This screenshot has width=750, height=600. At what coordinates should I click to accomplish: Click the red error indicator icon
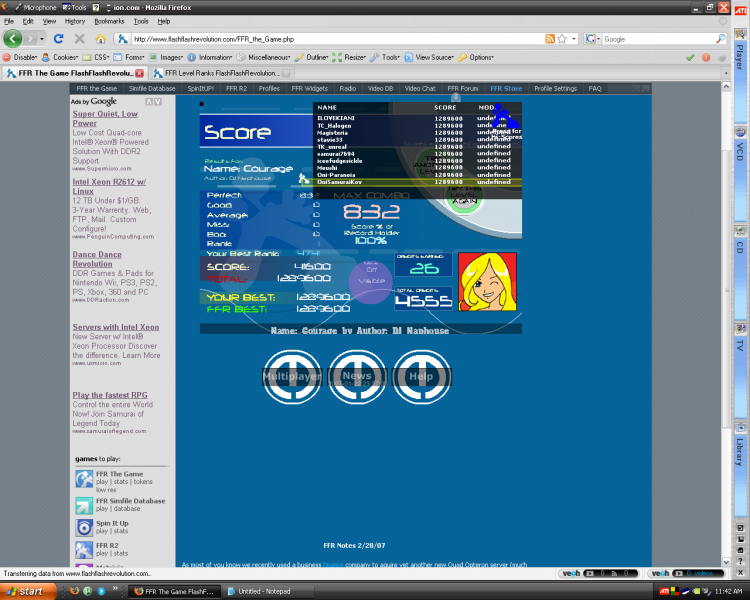coord(706,57)
